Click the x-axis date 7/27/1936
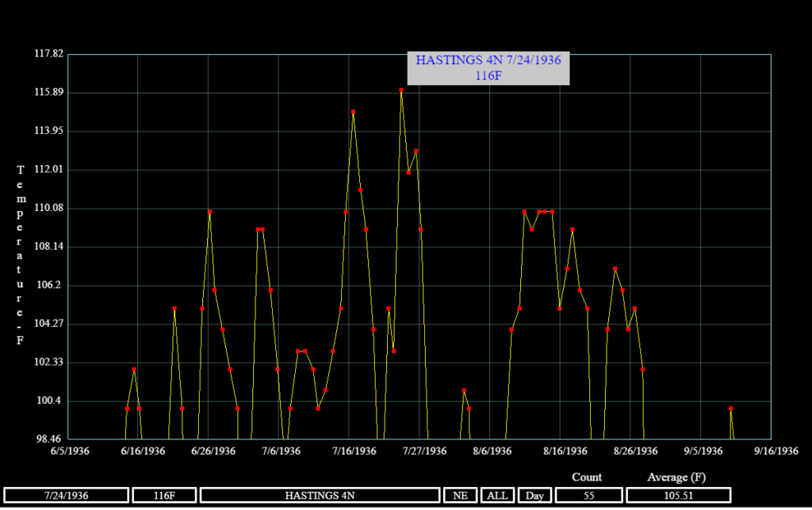This screenshot has width=812, height=510. (425, 451)
